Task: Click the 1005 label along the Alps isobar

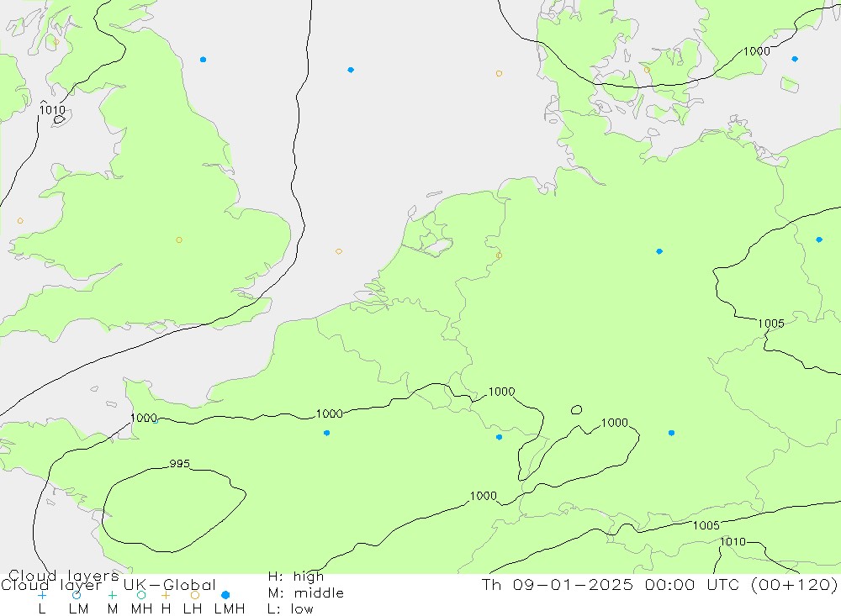Action: 706,525
